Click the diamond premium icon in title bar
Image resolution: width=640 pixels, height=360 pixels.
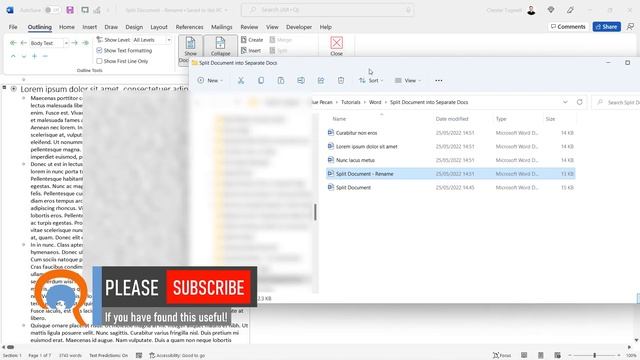click(551, 10)
